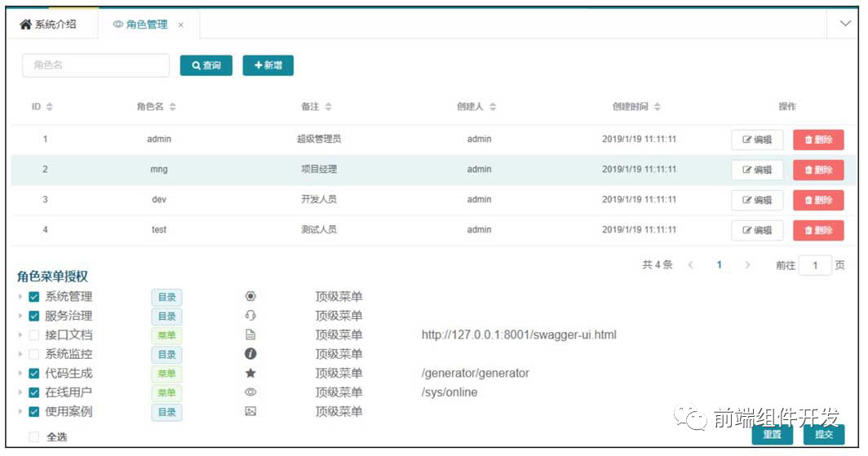Screen dimensions: 868x456
Task: Expand the 接口文档 tree node
Action: (x=20, y=334)
